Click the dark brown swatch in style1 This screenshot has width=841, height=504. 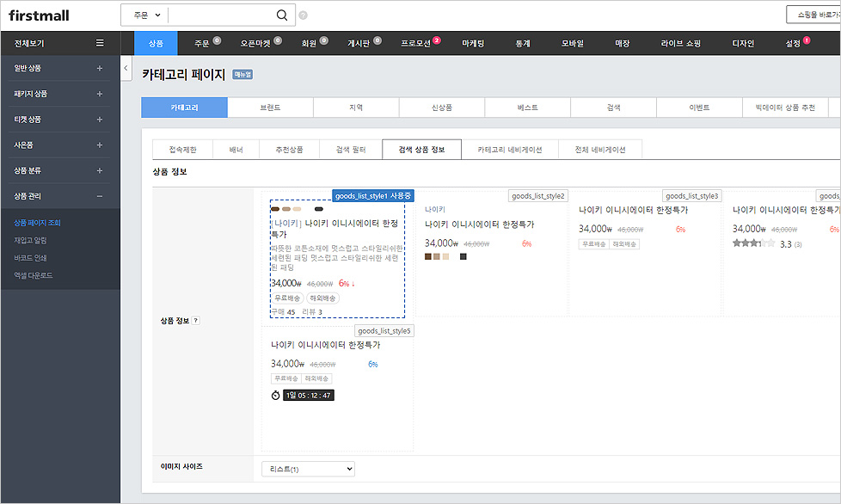point(275,209)
